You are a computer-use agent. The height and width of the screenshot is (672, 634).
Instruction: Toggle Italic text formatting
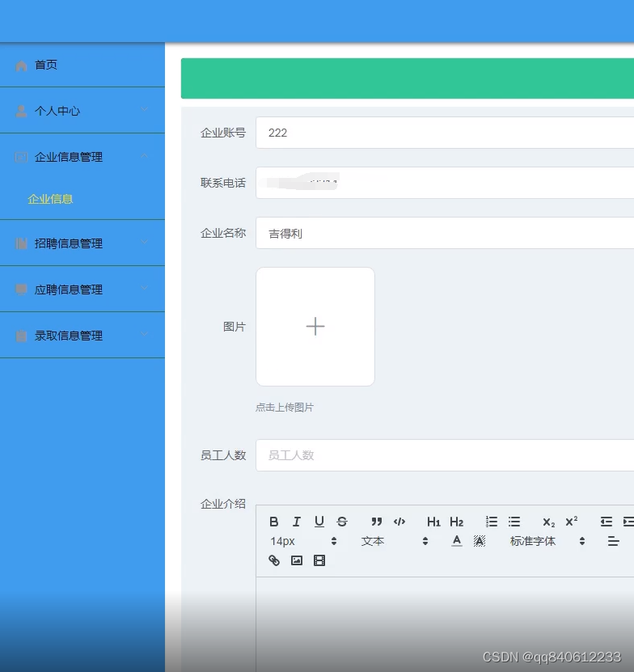pos(296,522)
